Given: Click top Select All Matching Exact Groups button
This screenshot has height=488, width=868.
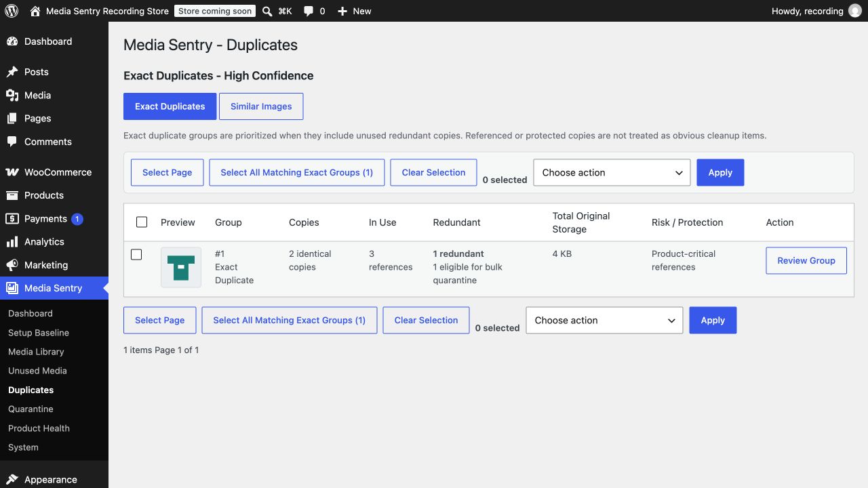Looking at the screenshot, I should click(x=297, y=173).
